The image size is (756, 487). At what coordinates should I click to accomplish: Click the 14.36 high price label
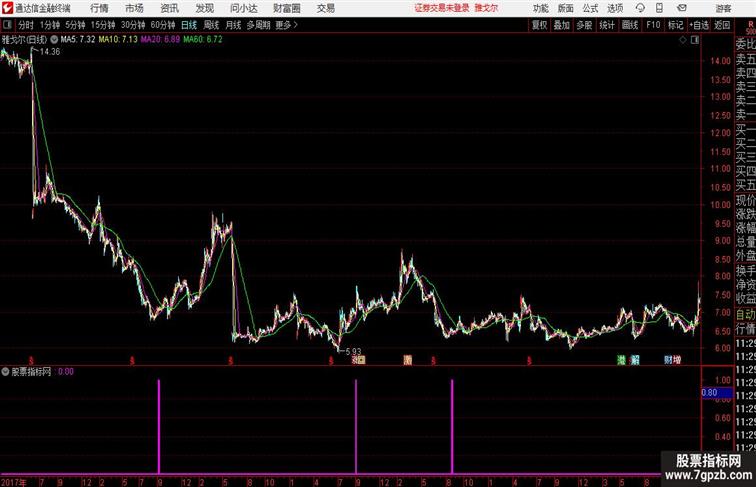(50, 52)
